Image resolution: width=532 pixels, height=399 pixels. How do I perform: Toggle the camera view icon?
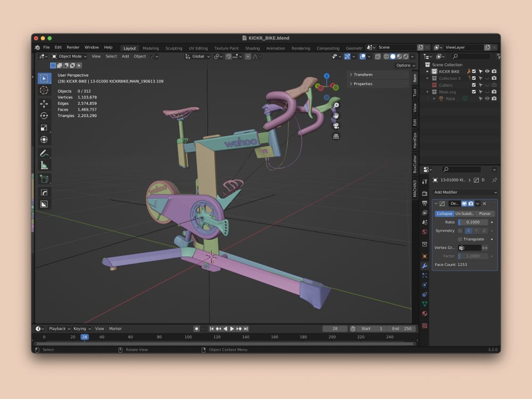click(336, 126)
